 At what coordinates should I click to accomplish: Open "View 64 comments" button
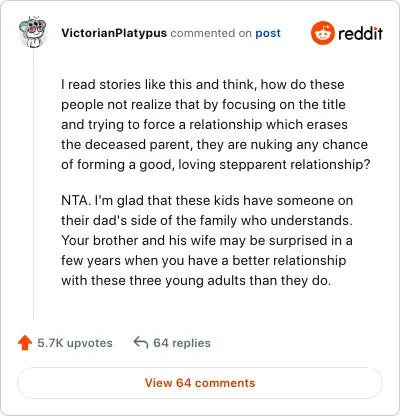200,383
